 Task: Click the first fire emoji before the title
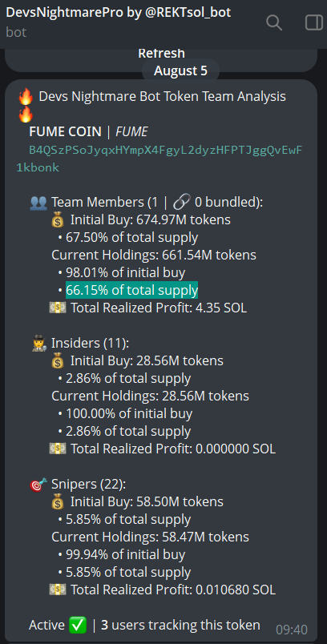pos(26,97)
